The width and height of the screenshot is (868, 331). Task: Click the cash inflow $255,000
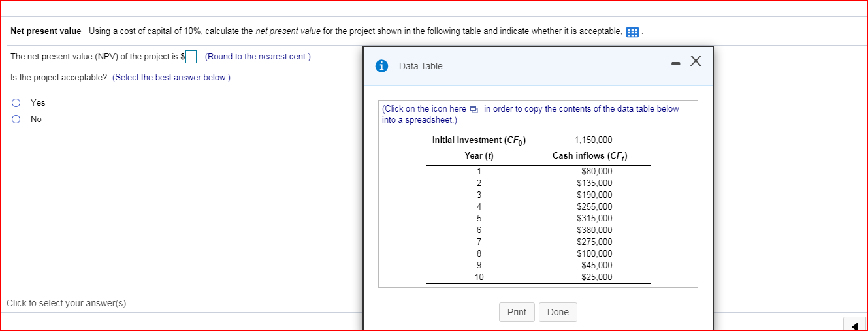click(x=594, y=207)
